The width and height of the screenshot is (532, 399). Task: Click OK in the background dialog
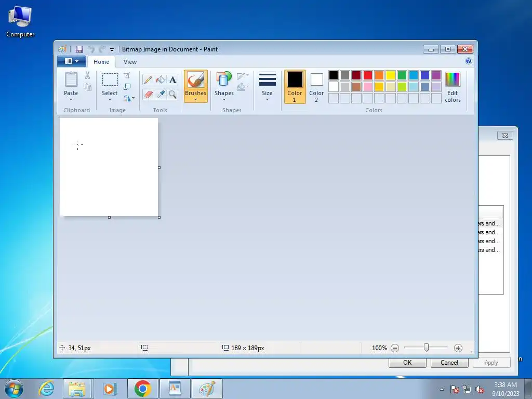point(407,362)
